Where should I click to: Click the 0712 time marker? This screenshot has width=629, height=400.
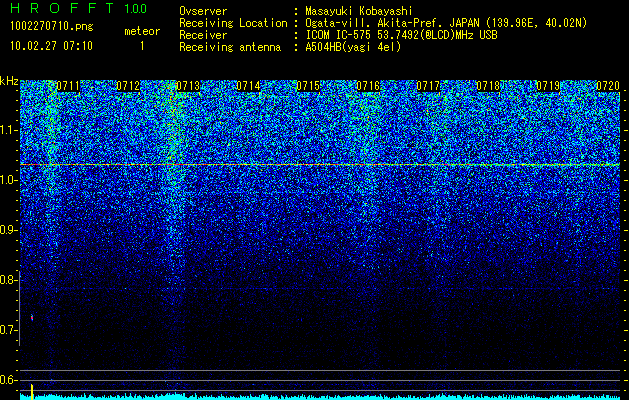(x=128, y=86)
